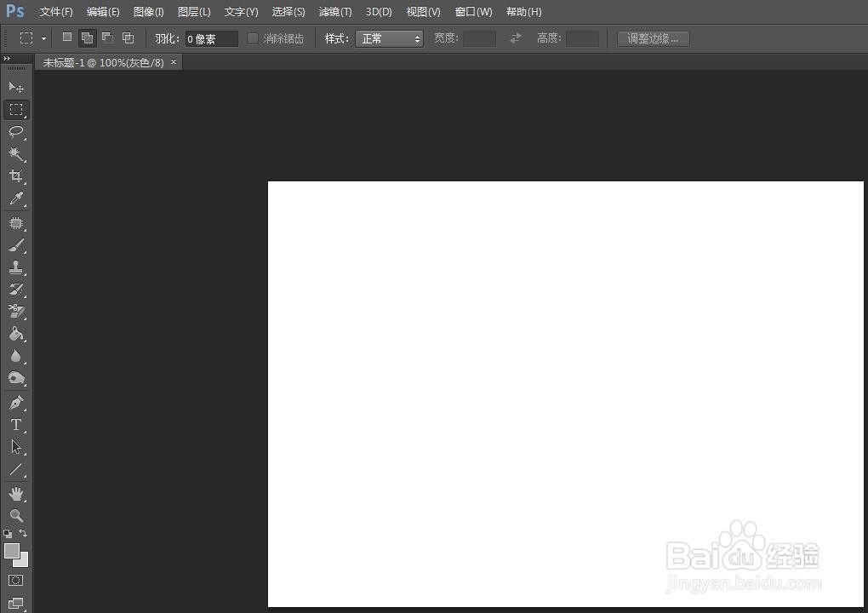Select the Path Selection tool
The height and width of the screenshot is (613, 868).
click(x=16, y=447)
